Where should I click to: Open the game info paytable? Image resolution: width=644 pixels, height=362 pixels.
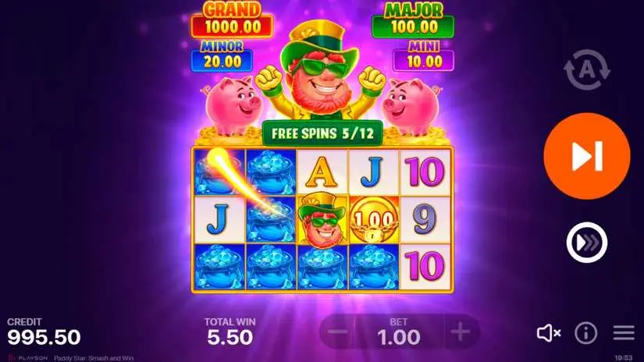click(x=585, y=332)
